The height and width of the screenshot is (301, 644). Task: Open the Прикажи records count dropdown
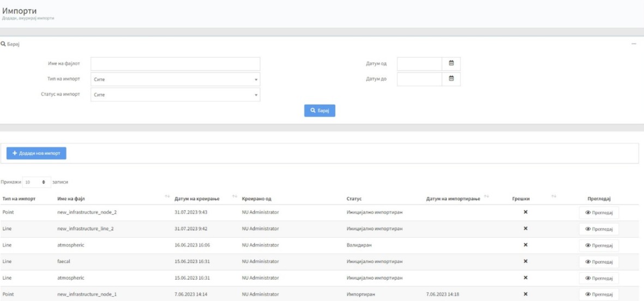(37, 182)
